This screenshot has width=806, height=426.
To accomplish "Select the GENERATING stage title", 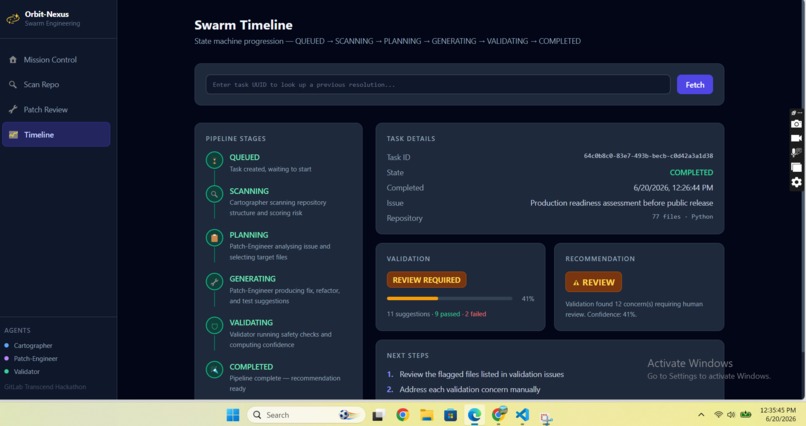I will [x=252, y=279].
